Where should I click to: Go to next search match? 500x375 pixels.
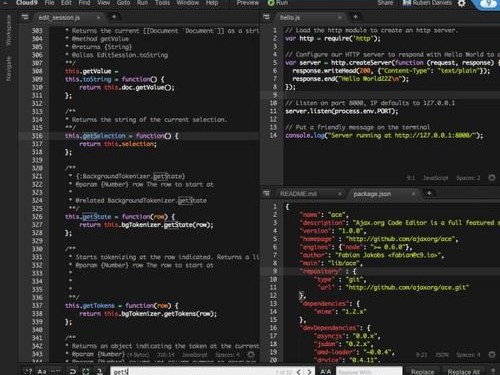click(309, 371)
